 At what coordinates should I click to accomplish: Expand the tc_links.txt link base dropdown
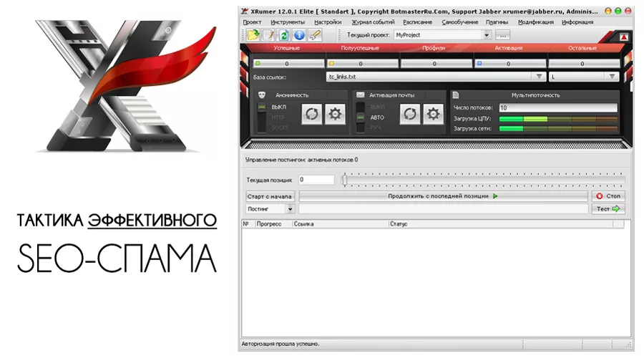coord(538,77)
